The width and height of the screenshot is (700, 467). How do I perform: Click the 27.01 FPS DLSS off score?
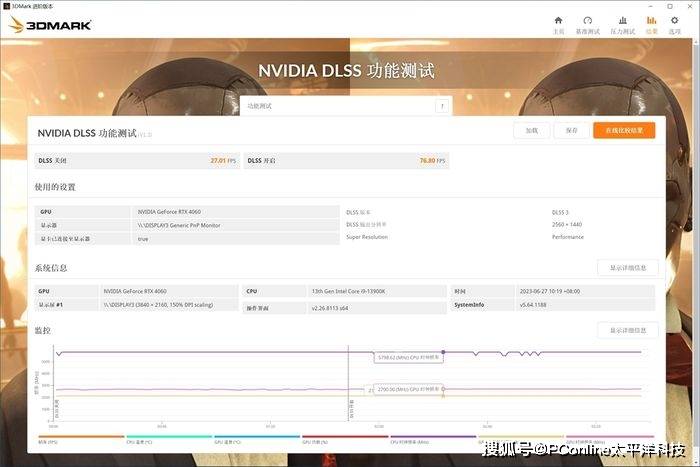click(223, 160)
